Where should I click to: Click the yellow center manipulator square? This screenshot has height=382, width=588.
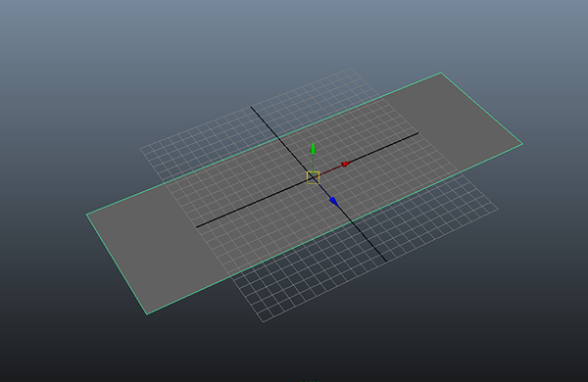point(313,177)
